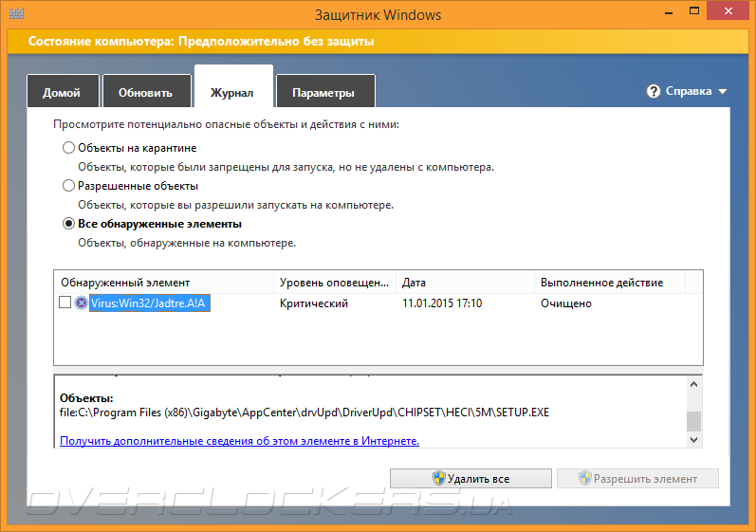Sort by Дата column header
Screen dimensions: 756x532
point(465,283)
